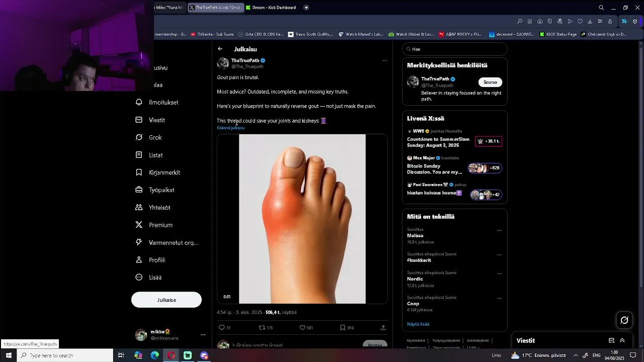Click the taskbar search box
644x362 pixels.
pyautogui.click(x=65, y=355)
